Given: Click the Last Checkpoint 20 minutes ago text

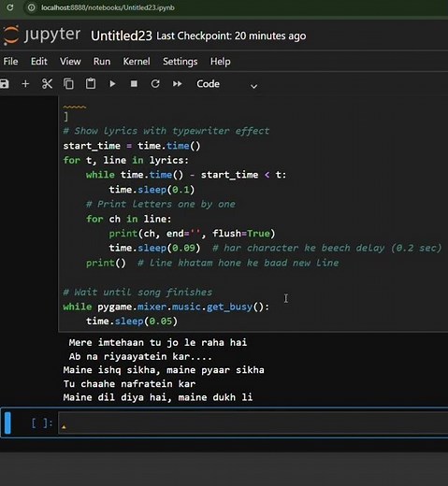Looking at the screenshot, I should tap(231, 36).
